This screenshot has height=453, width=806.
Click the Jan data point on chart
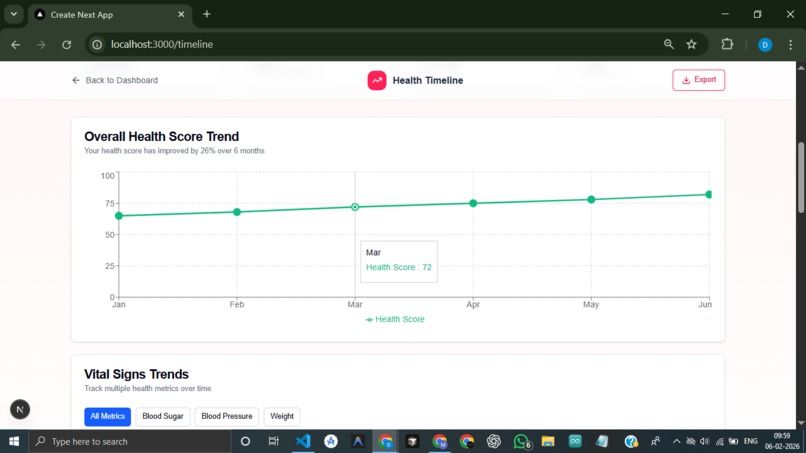pyautogui.click(x=119, y=215)
